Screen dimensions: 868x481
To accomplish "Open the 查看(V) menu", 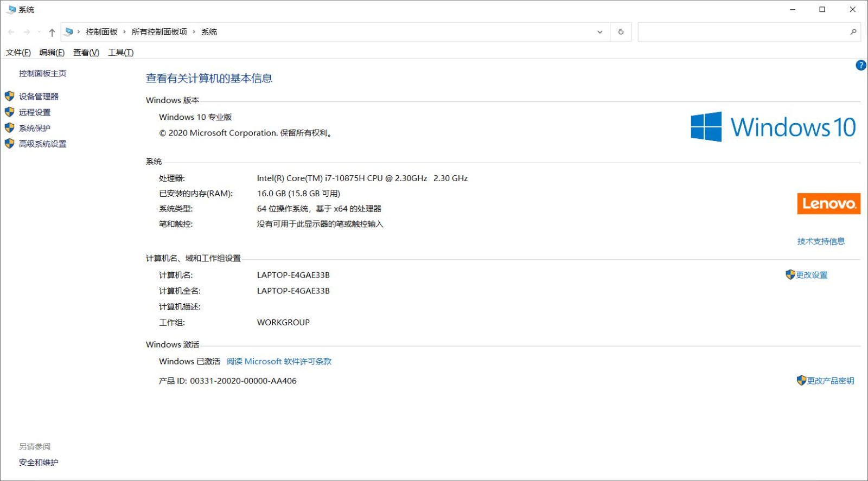I will (86, 53).
